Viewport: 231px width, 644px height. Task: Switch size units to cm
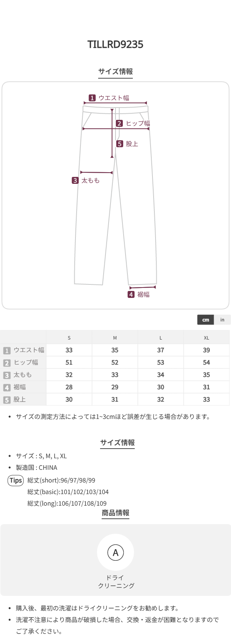[x=206, y=320]
